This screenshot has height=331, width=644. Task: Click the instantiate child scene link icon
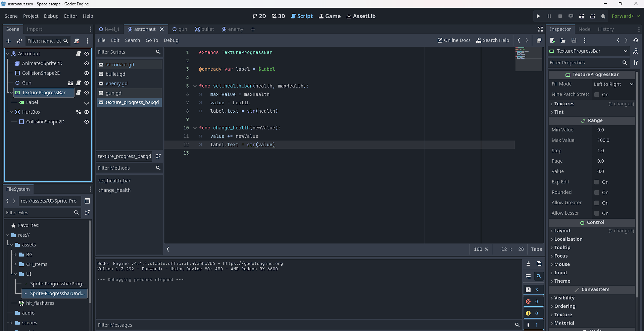point(19,41)
